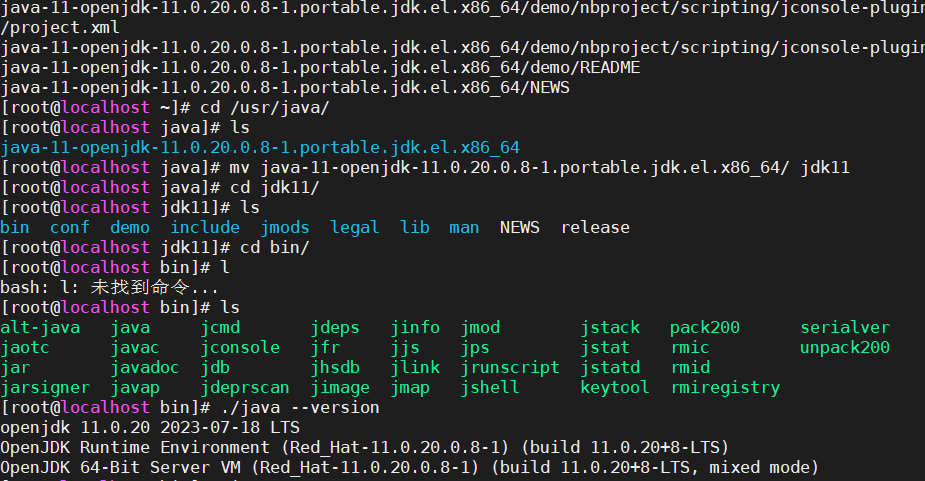
Task: Click the blue include directory name
Action: pyautogui.click(x=205, y=227)
